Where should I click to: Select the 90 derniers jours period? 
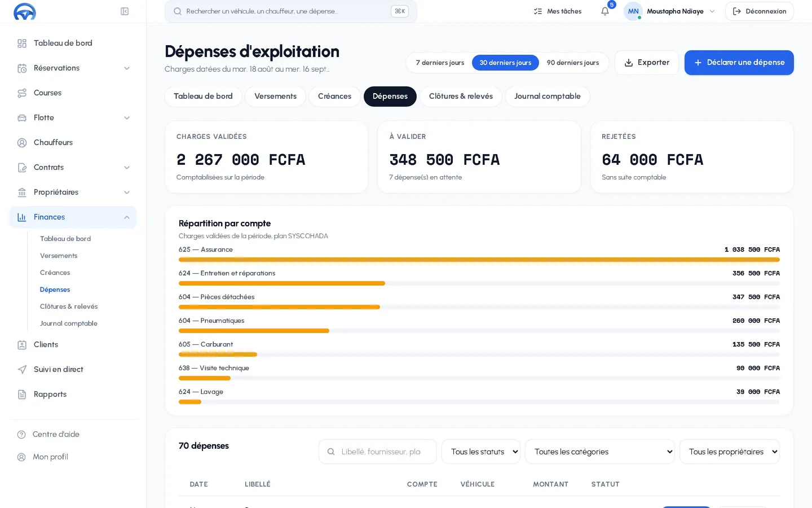coord(573,63)
